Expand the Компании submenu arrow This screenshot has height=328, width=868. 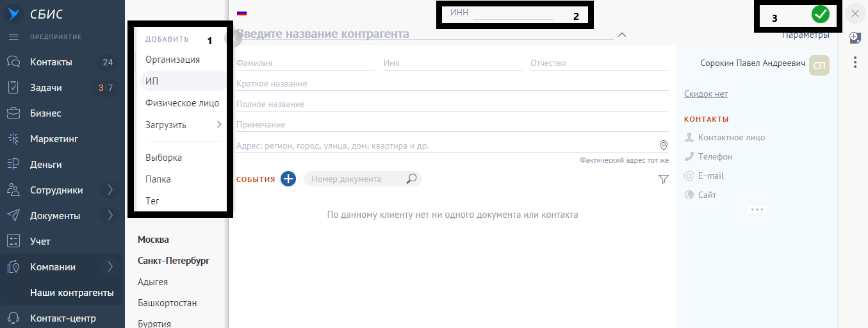110,267
